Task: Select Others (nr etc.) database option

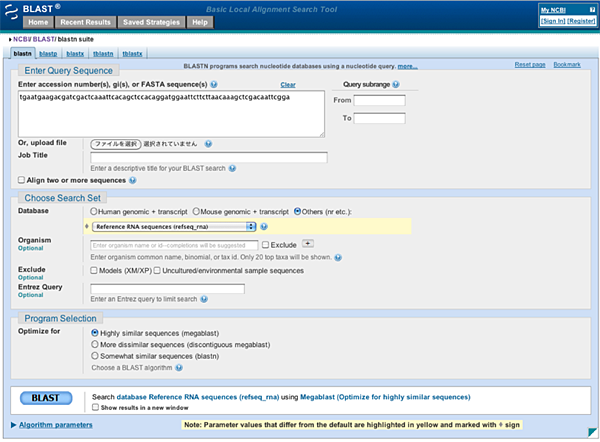Action: point(297,211)
